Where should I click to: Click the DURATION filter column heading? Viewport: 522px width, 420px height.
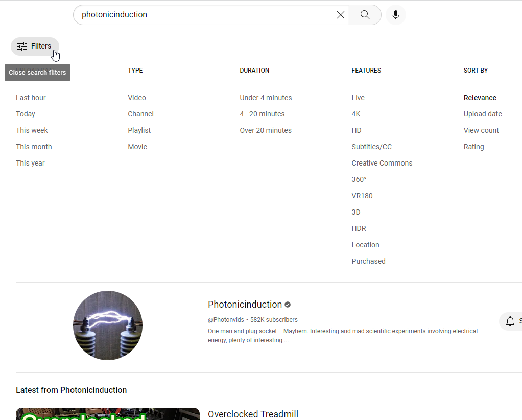[x=254, y=71]
